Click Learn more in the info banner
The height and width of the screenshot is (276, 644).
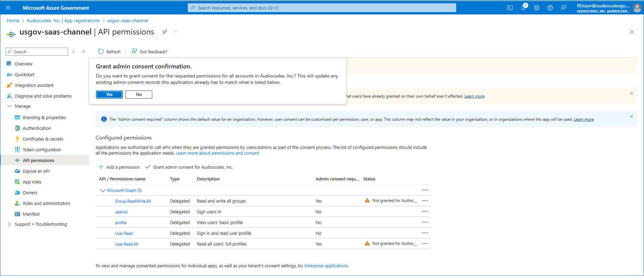pos(584,119)
